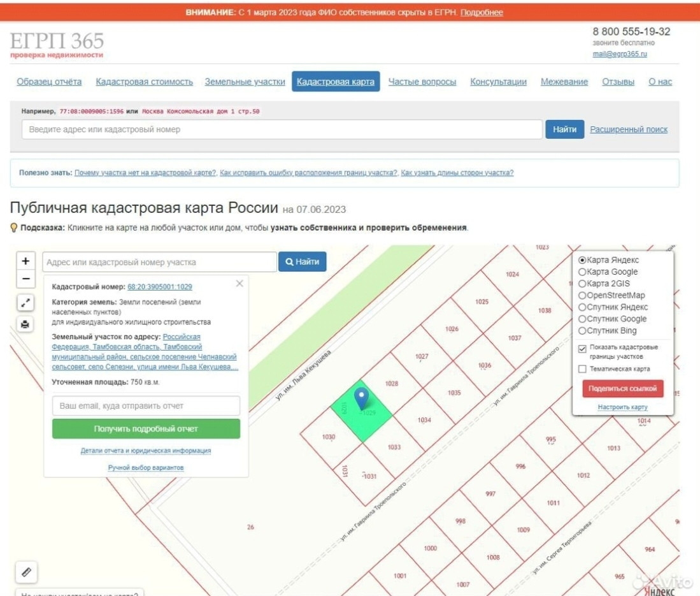This screenshot has height=596, width=700.
Task: Select Карта Google map layer
Action: [x=582, y=272]
